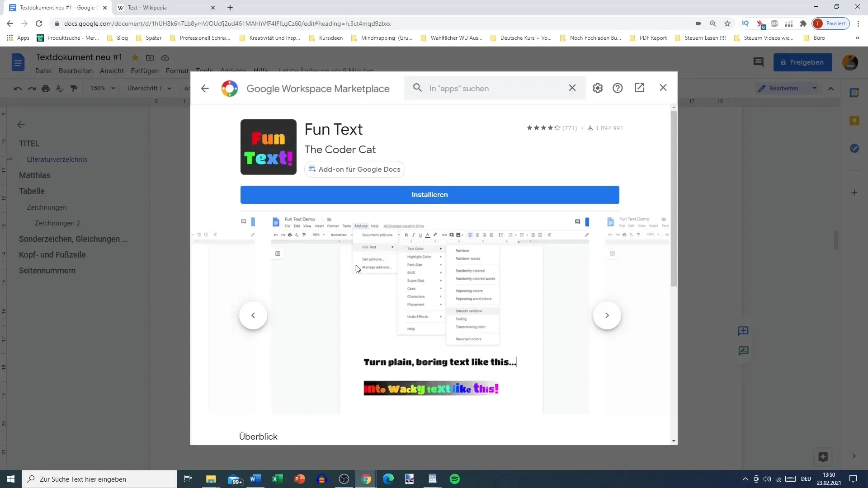868x488 pixels.
Task: Show the next screenshot in the carousel
Action: pos(607,315)
